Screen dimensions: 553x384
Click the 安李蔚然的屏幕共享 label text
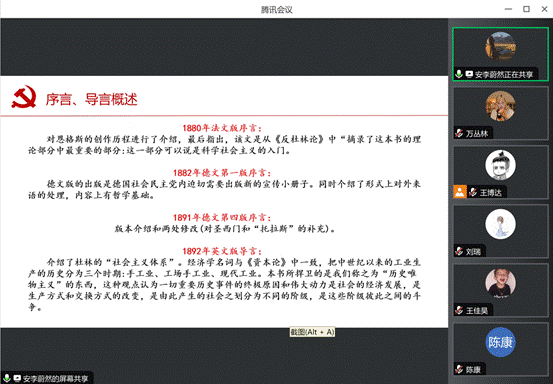click(55, 379)
